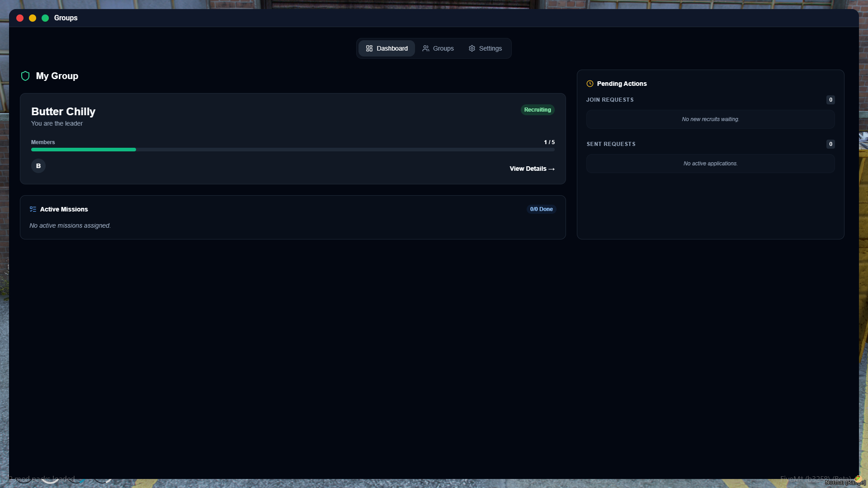Click the Members label
Image resolution: width=868 pixels, height=488 pixels.
click(x=43, y=142)
